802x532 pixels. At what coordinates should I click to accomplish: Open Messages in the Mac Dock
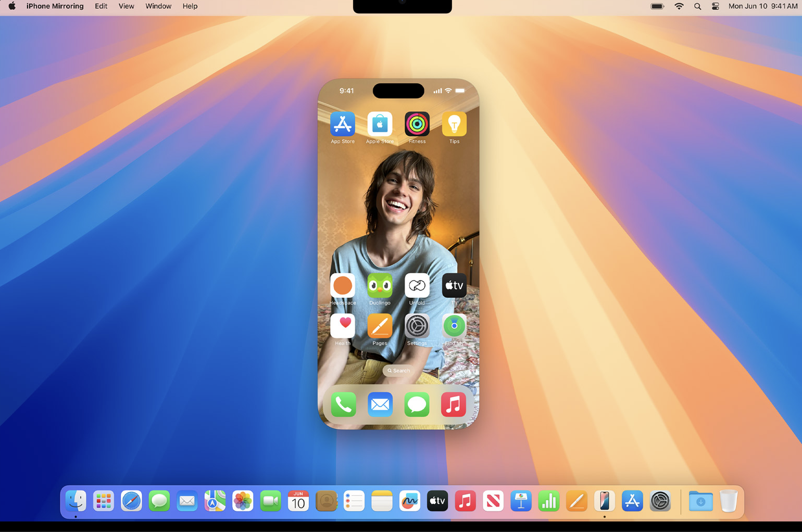click(x=159, y=501)
